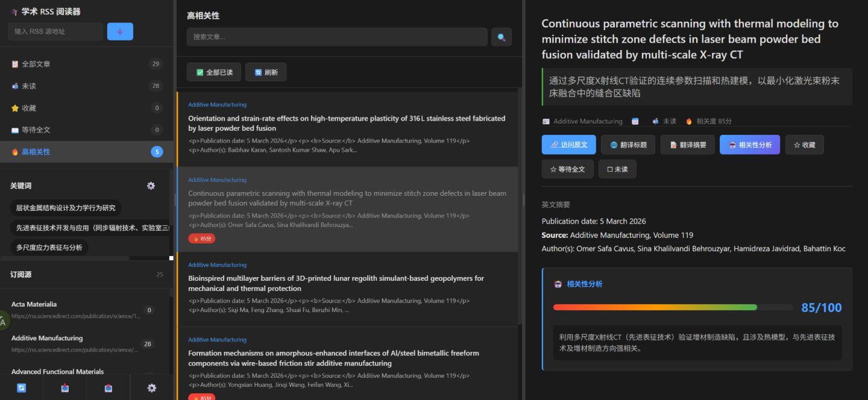Viewport: 868px width, 400px height.
Task: Open the keywords settings gear
Action: click(151, 186)
